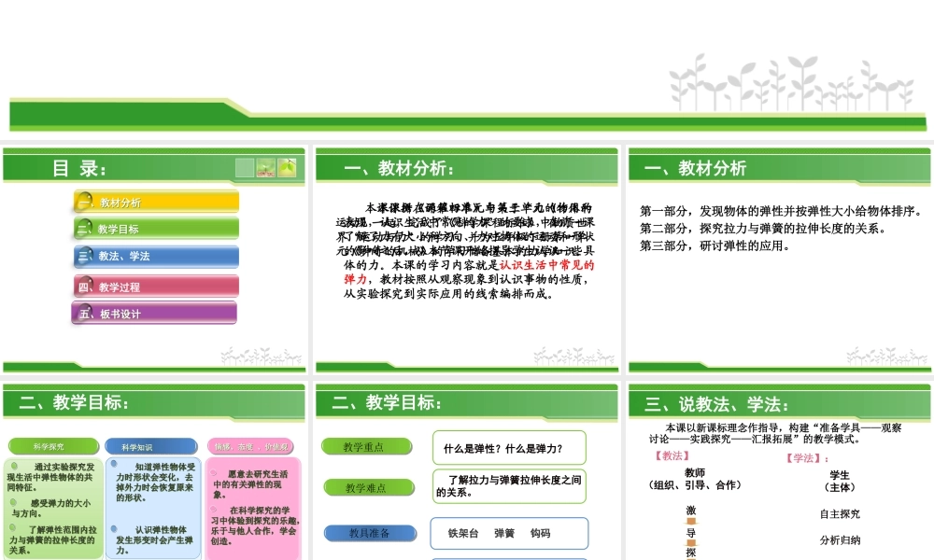Select the bullet before 愿意去研究生活中的弹性现象

[x=212, y=472]
